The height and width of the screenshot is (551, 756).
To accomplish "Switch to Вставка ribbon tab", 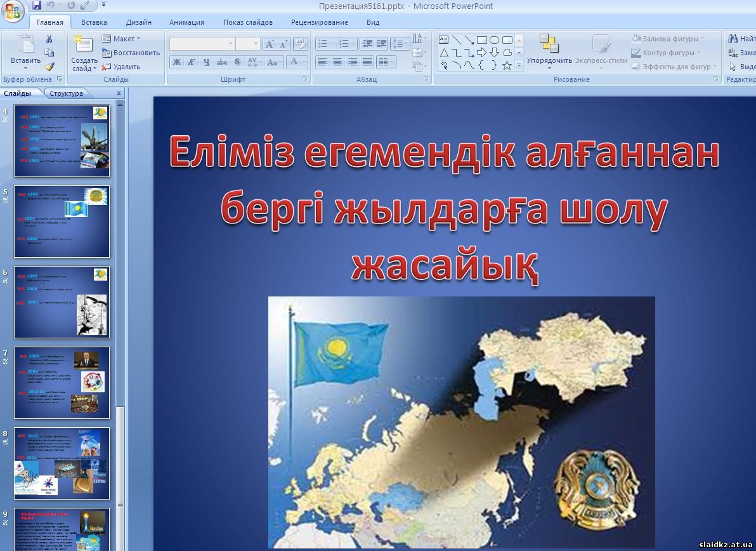I will tap(94, 22).
